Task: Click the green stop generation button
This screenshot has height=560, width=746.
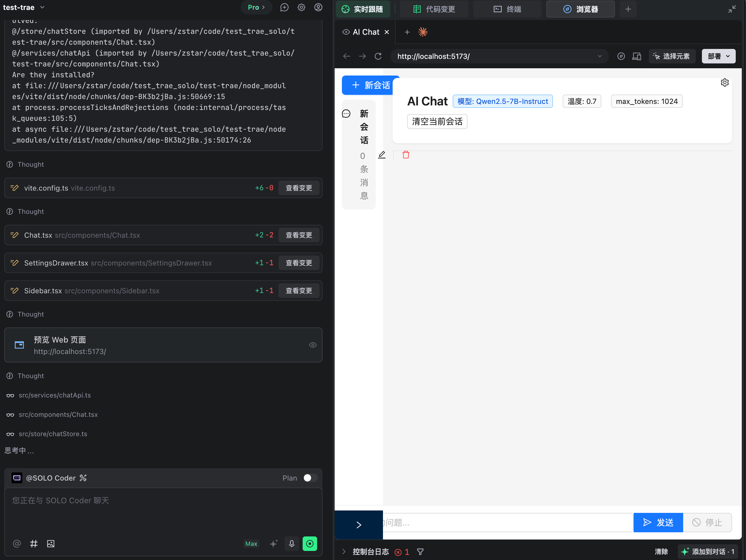Action: 310,543
